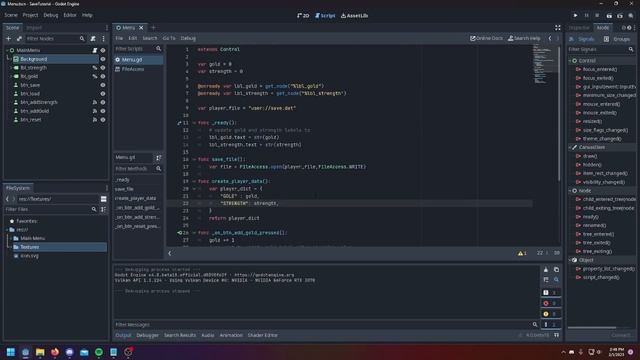Click unique-name percent icon on lbl_strength

click(95, 68)
